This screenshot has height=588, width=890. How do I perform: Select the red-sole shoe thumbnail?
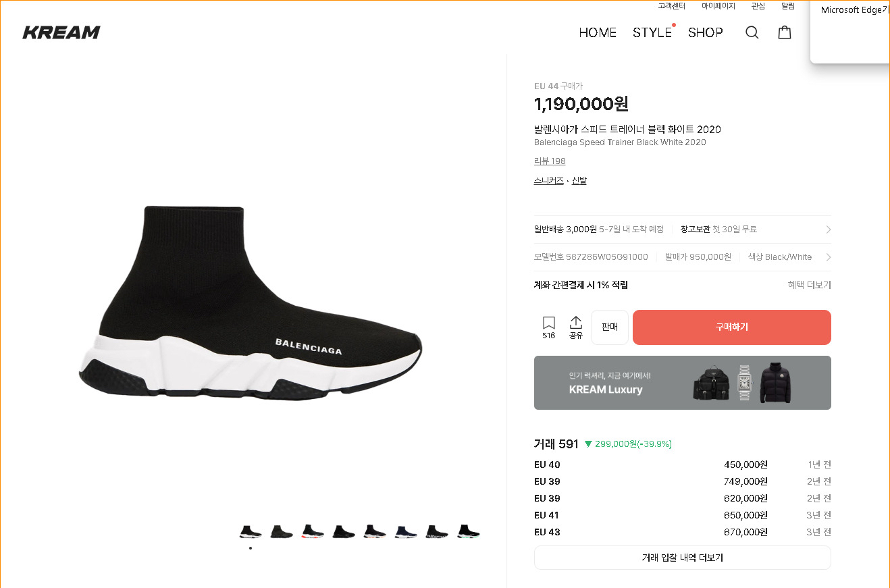[x=312, y=532]
